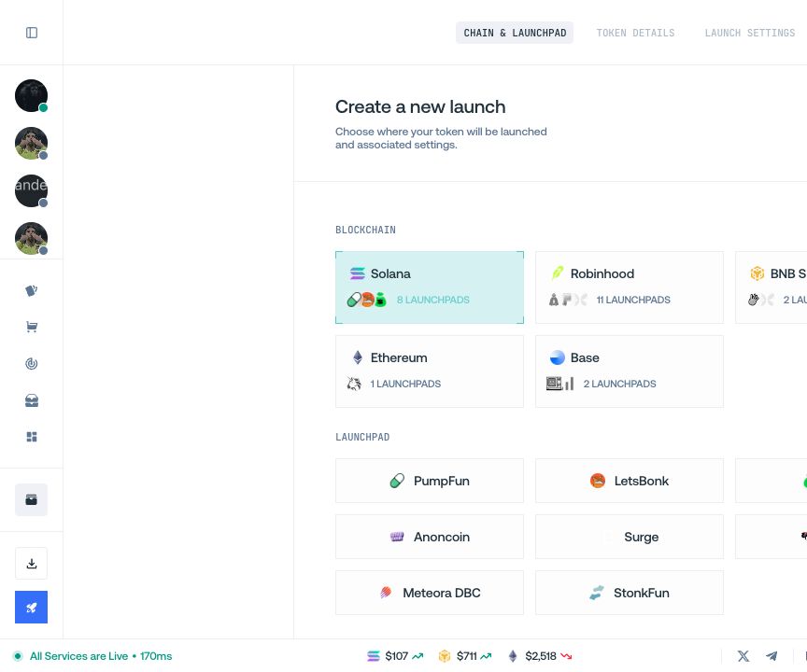Click the PumpFun pill icon
The image size is (807, 672).
397,481
